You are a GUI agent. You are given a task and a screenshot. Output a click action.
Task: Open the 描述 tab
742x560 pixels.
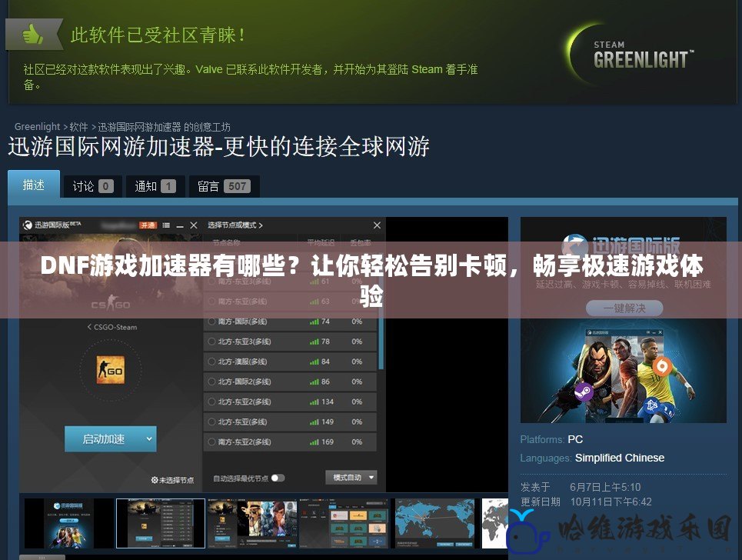(34, 185)
